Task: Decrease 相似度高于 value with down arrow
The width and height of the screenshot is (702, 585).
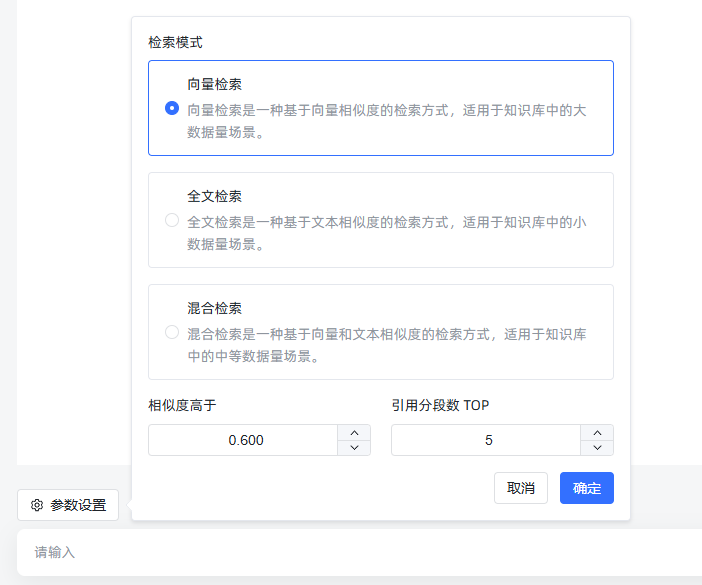Action: pyautogui.click(x=354, y=447)
